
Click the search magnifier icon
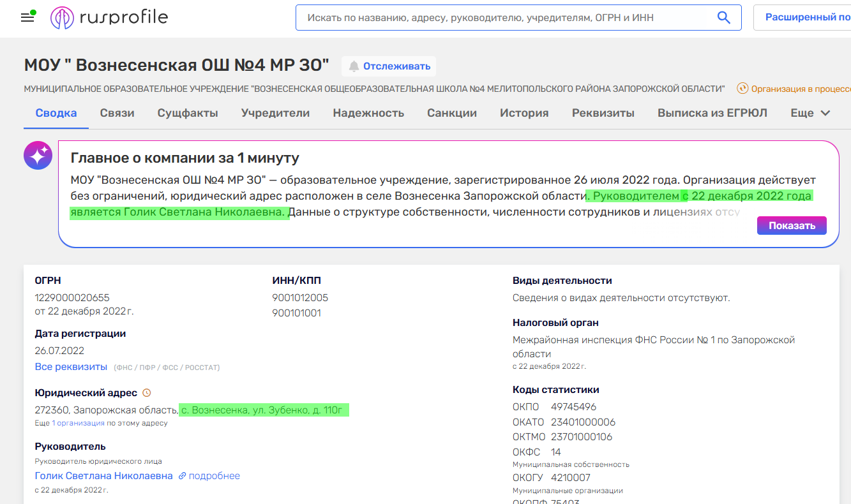723,17
